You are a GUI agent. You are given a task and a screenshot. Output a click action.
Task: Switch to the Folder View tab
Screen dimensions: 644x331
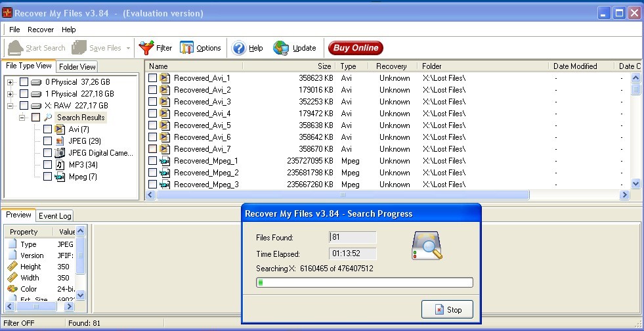[77, 66]
